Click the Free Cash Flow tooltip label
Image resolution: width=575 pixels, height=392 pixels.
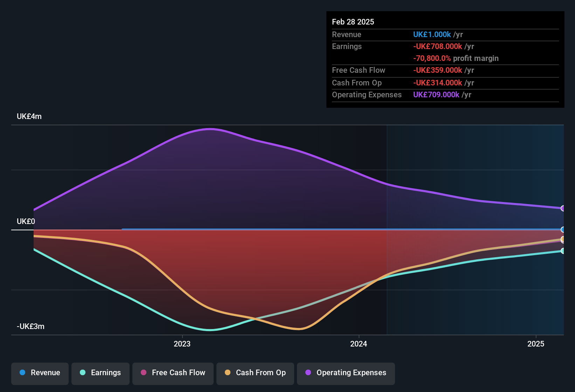coord(359,70)
